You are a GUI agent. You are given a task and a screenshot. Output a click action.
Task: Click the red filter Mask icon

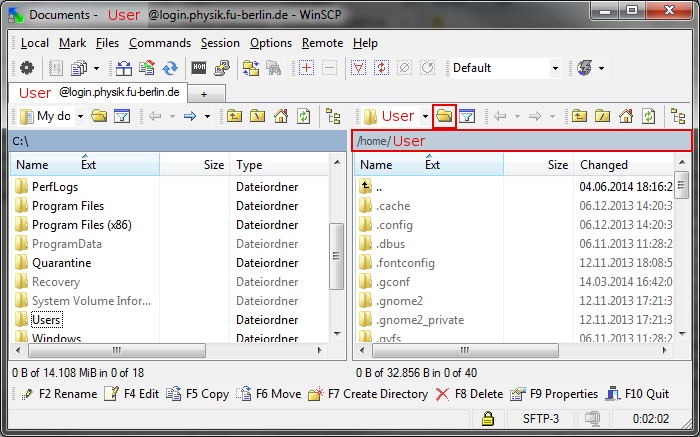pos(358,68)
